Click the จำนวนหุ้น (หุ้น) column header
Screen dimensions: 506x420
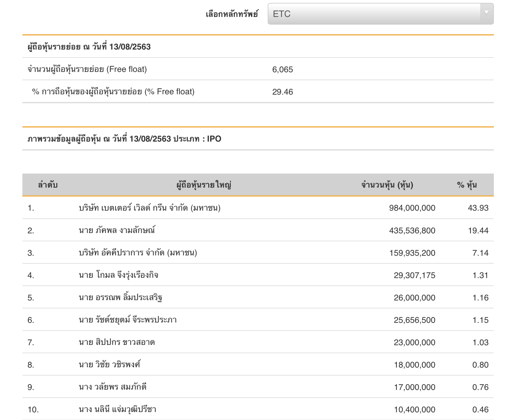pyautogui.click(x=387, y=185)
